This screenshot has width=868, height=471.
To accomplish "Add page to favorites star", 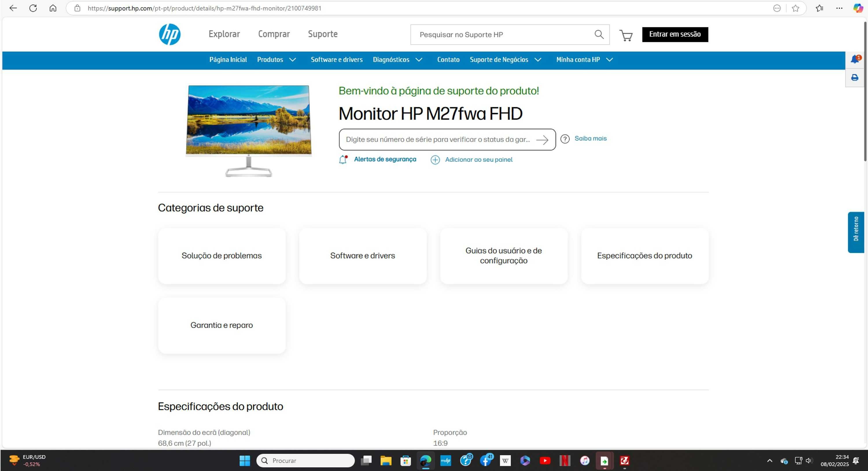I will pyautogui.click(x=795, y=8).
